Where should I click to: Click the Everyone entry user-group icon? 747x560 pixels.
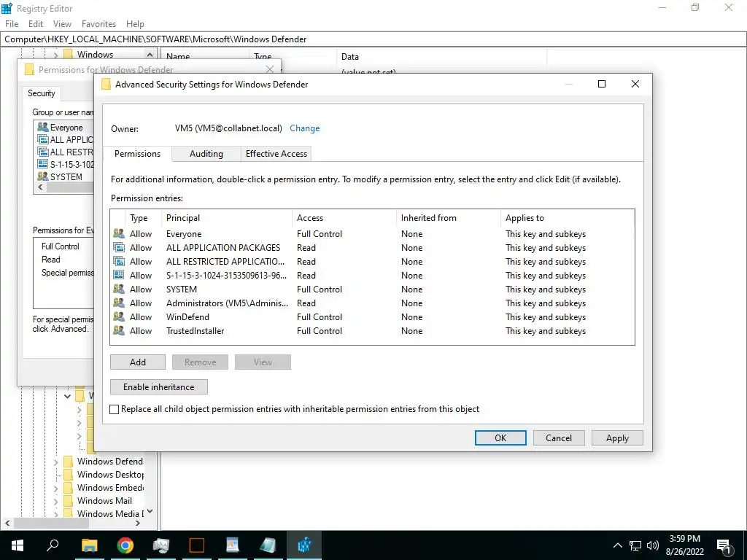[x=119, y=234]
